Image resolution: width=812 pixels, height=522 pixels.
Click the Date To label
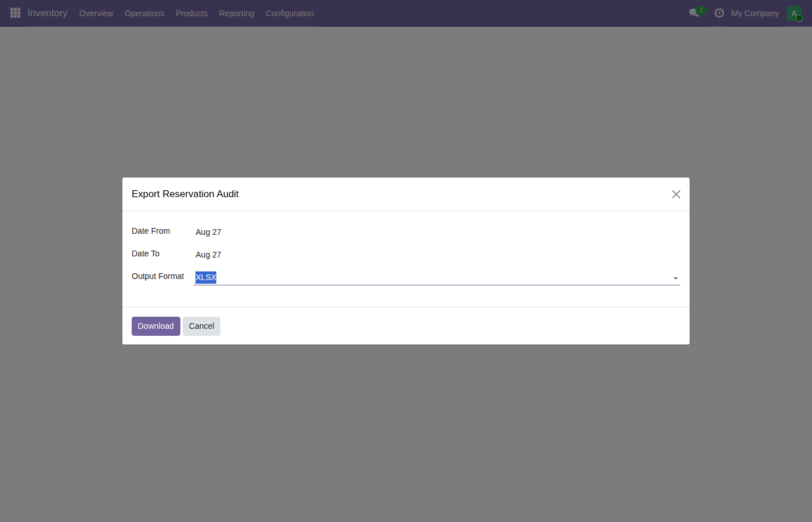(146, 253)
